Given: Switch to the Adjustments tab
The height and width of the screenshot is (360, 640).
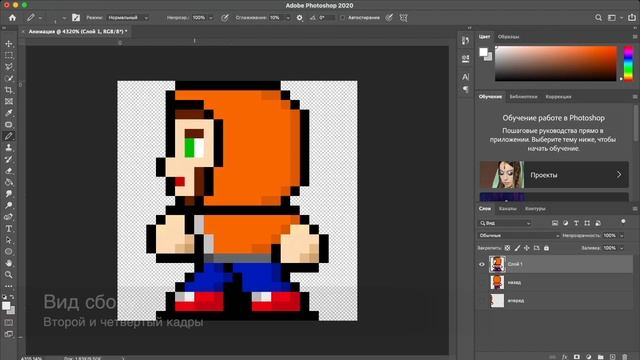Looking at the screenshot, I should click(x=558, y=97).
